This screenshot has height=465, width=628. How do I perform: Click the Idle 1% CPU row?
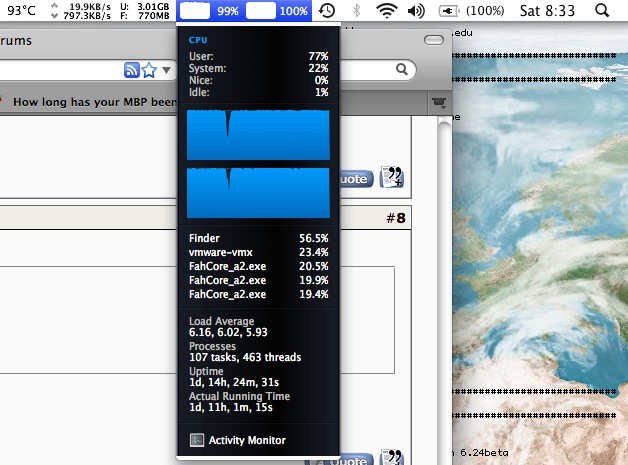click(258, 92)
